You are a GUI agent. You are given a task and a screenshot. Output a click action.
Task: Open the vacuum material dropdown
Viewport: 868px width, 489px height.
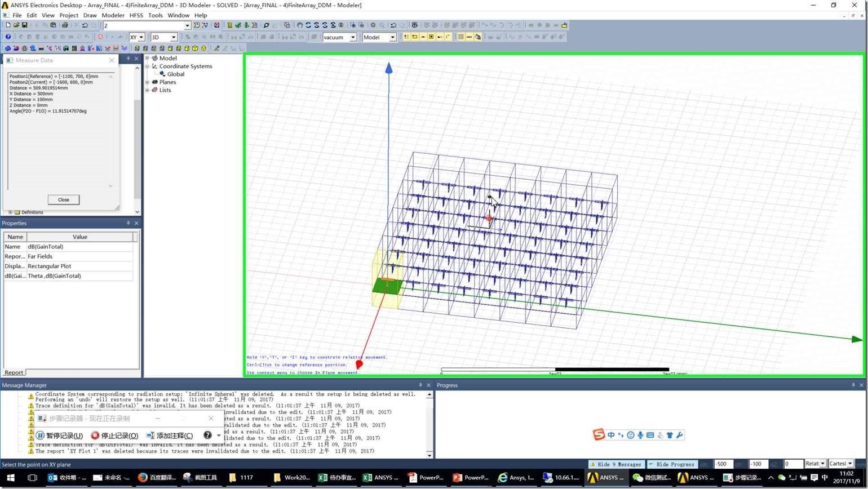[353, 37]
